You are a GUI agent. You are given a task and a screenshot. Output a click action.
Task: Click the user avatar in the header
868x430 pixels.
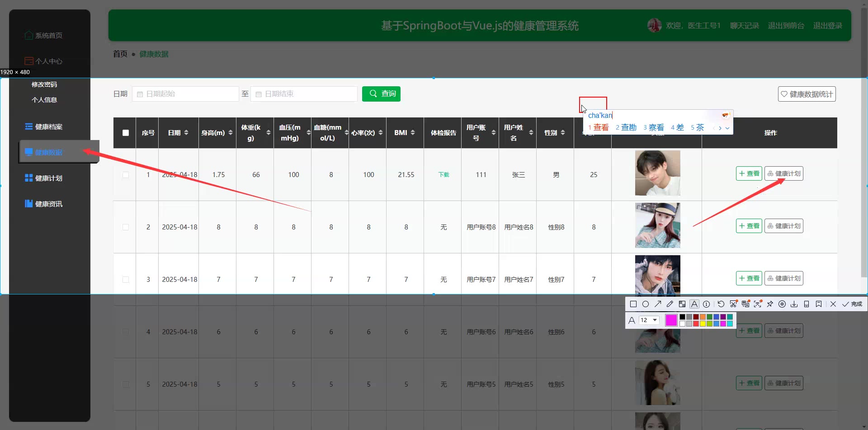(654, 25)
